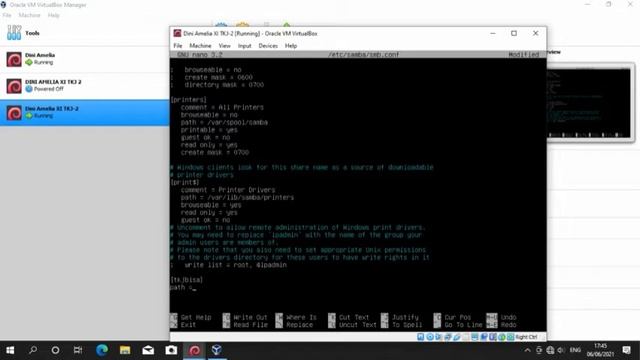Click 'path = /var/lib/samba/printers' line

click(x=237, y=198)
